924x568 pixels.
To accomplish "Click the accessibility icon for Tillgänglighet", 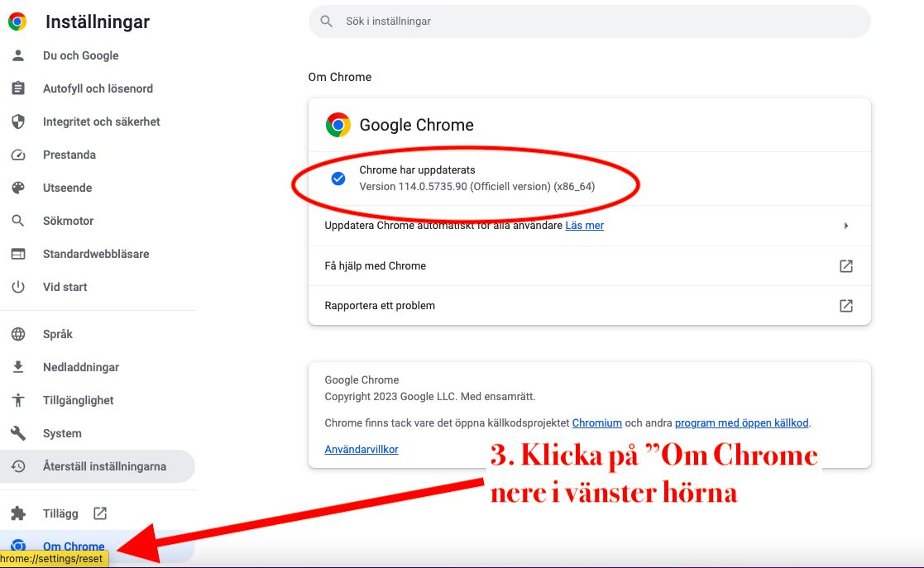I will (18, 400).
